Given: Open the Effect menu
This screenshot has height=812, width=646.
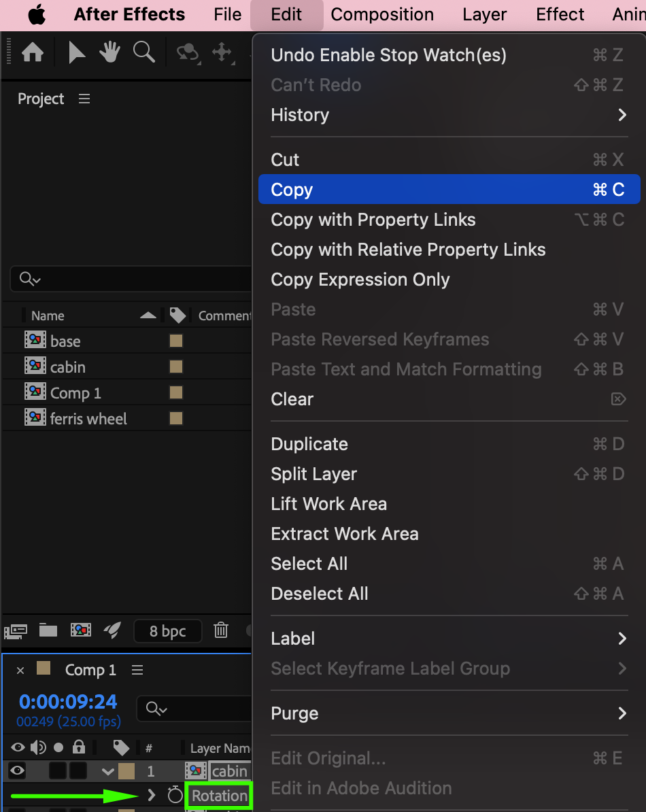Looking at the screenshot, I should pos(560,14).
